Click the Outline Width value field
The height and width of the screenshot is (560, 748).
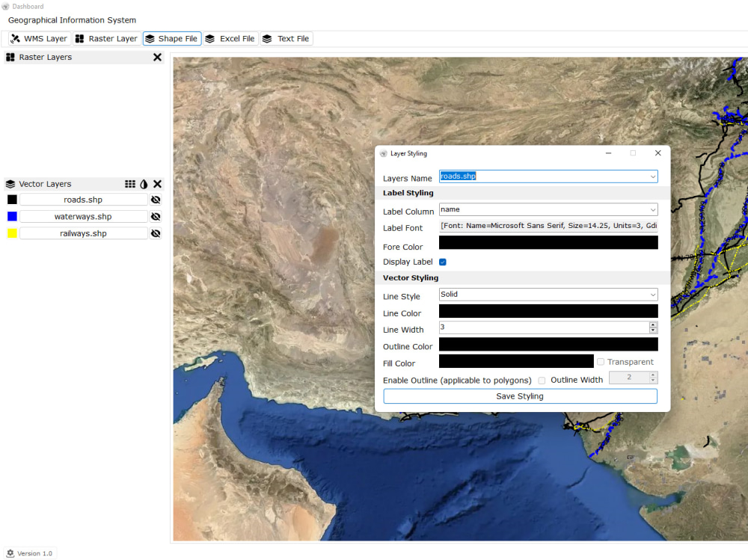pos(629,378)
